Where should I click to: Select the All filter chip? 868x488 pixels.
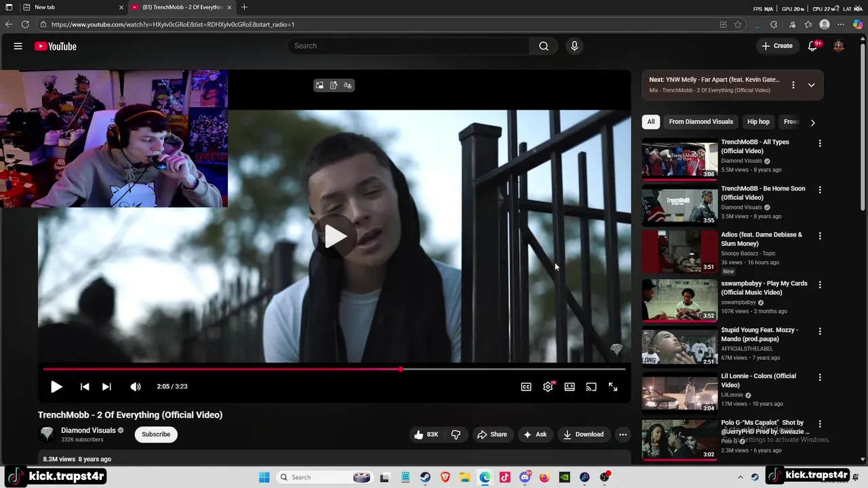(651, 122)
